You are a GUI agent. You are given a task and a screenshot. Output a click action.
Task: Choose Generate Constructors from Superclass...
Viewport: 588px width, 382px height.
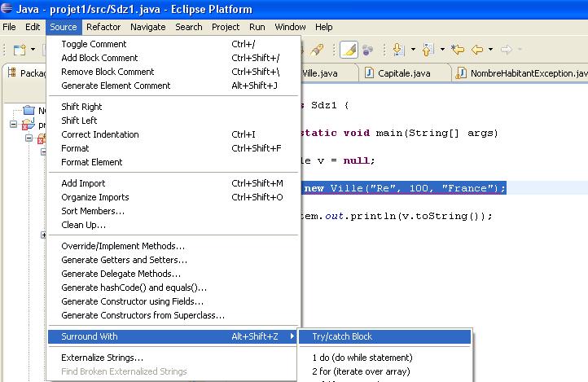[x=173, y=315]
